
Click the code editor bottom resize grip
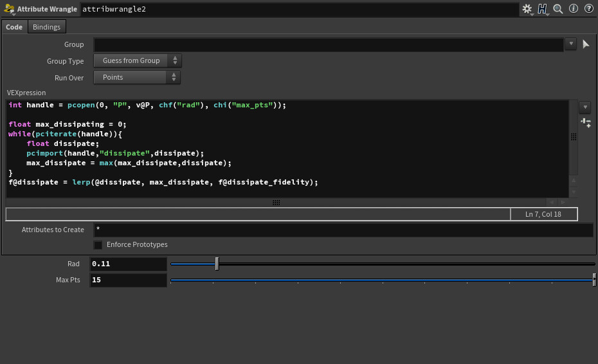pyautogui.click(x=276, y=203)
